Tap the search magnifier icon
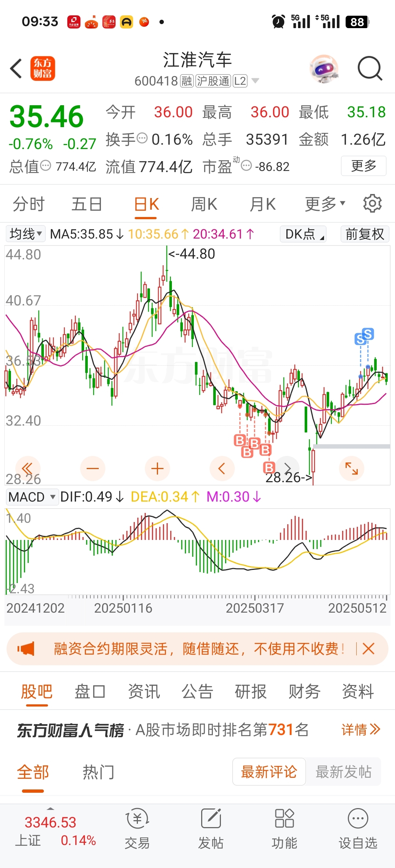Screen dimensions: 395x868 click(x=370, y=68)
